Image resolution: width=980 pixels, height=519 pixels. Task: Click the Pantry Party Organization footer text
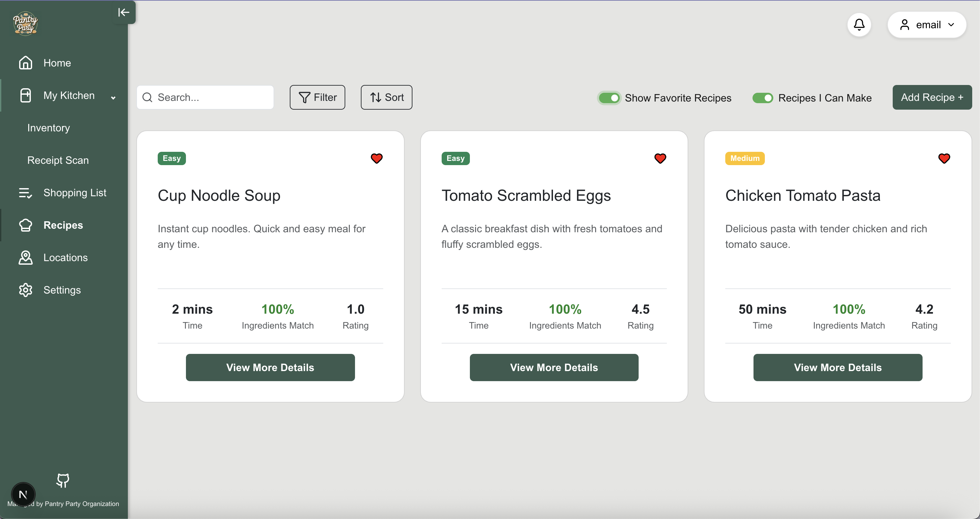tap(63, 503)
